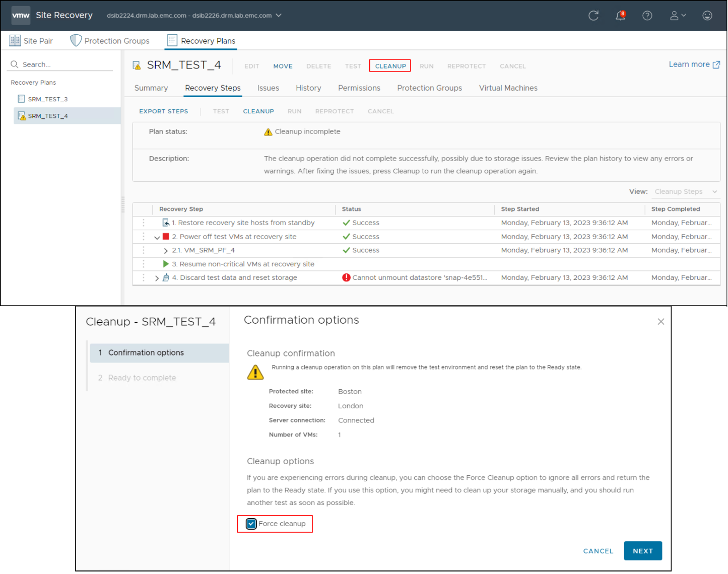The image size is (728, 574).
Task: Click the Discard test data step icon
Action: [166, 277]
